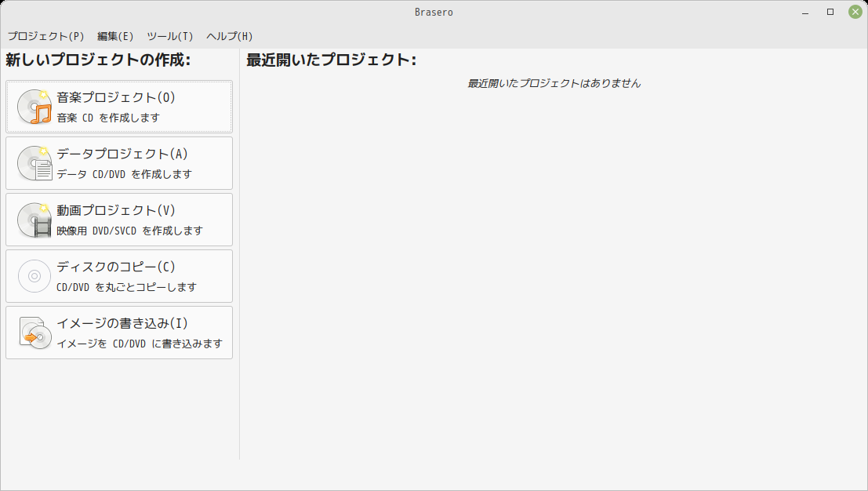Open the プロジェクト(P) menu
868x491 pixels.
pos(45,36)
